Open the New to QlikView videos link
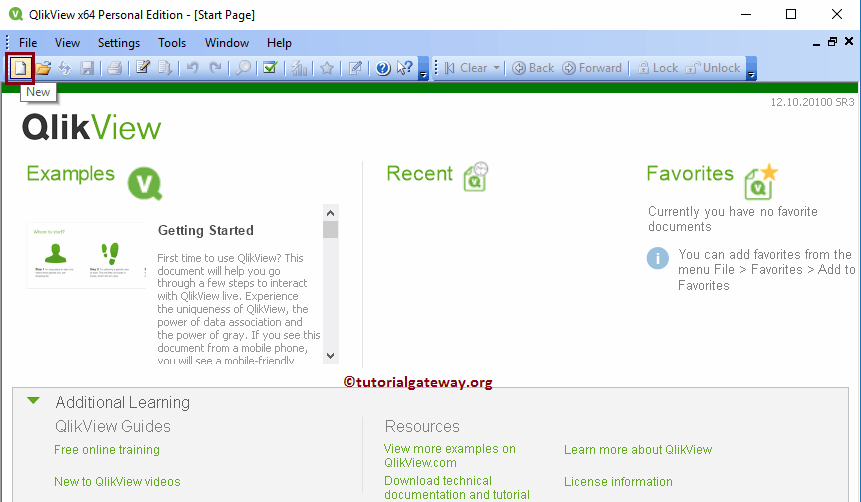Viewport: 861px width, 502px height. pos(117,482)
